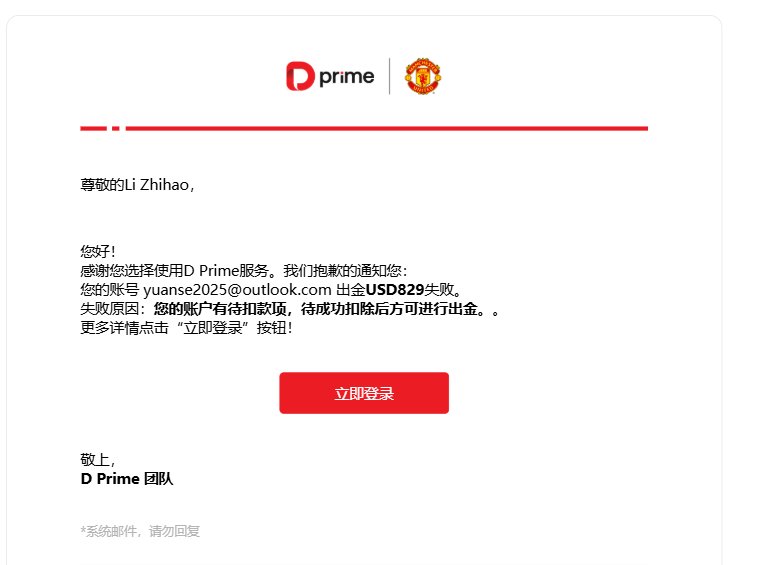
Task: Click the D Prime 团队 signature
Action: coord(127,478)
